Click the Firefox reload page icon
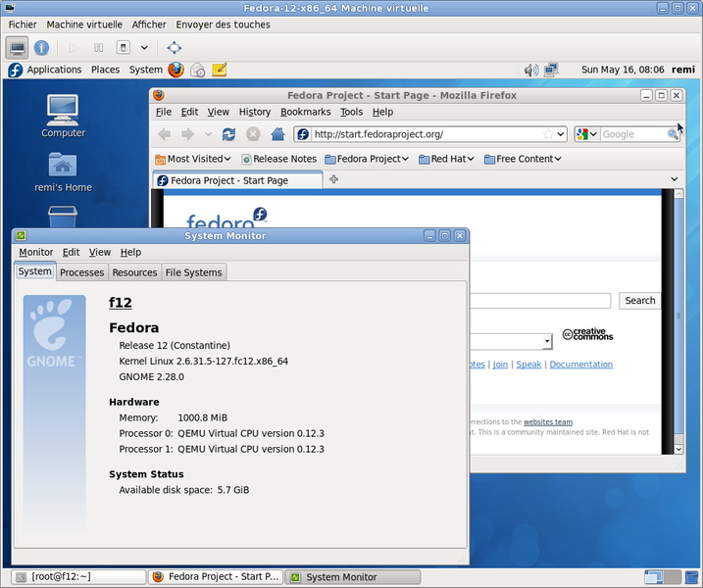The image size is (703, 588). (x=228, y=134)
